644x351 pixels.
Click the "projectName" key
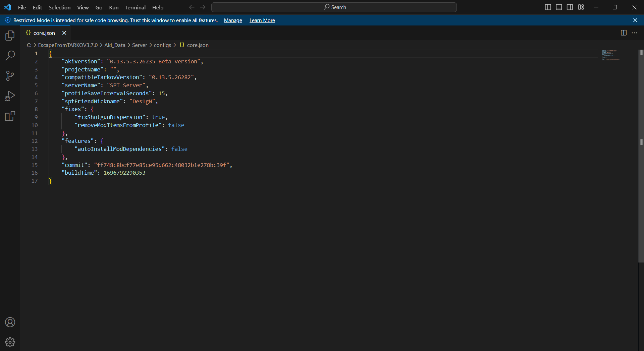coord(83,69)
